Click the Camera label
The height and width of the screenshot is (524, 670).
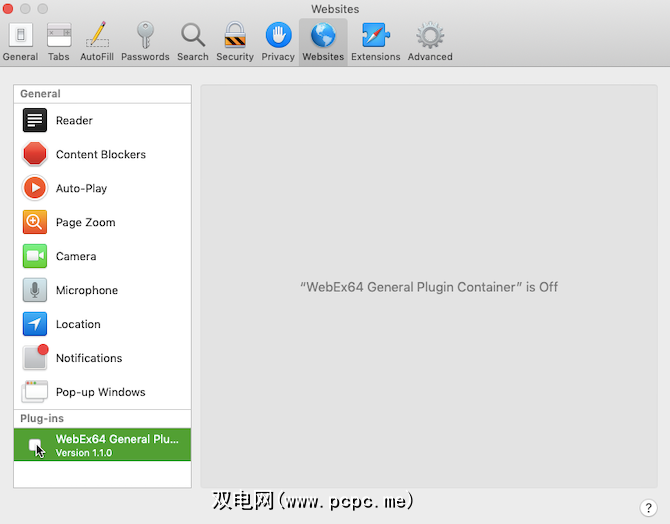click(x=76, y=256)
